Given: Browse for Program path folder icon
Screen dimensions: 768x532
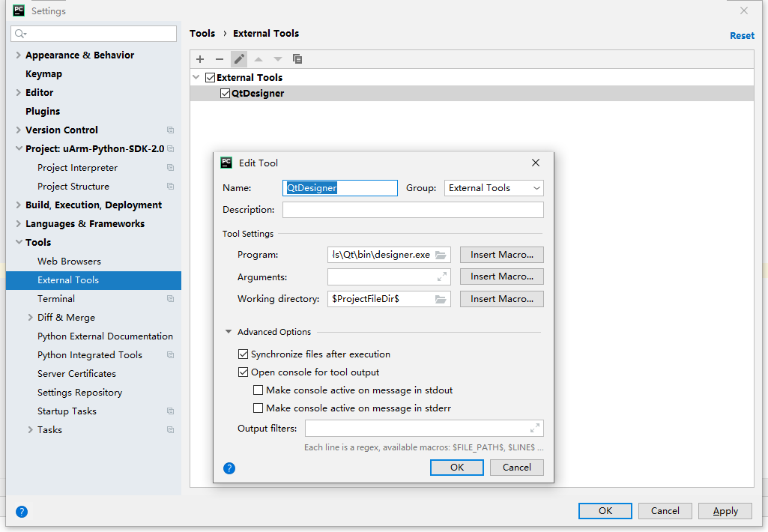Looking at the screenshot, I should [441, 256].
